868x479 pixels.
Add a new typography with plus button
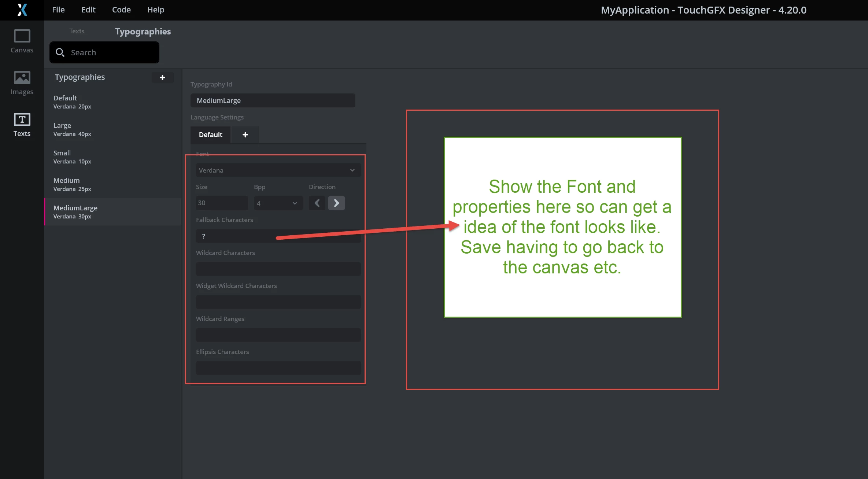(162, 77)
